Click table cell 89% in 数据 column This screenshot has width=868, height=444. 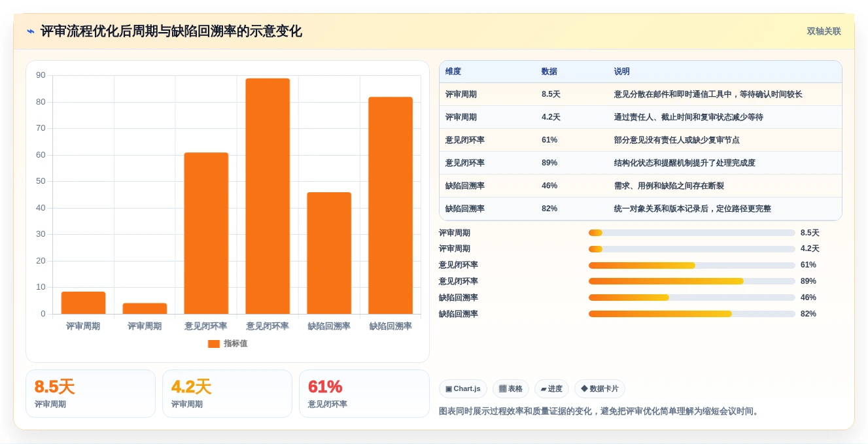coord(549,163)
